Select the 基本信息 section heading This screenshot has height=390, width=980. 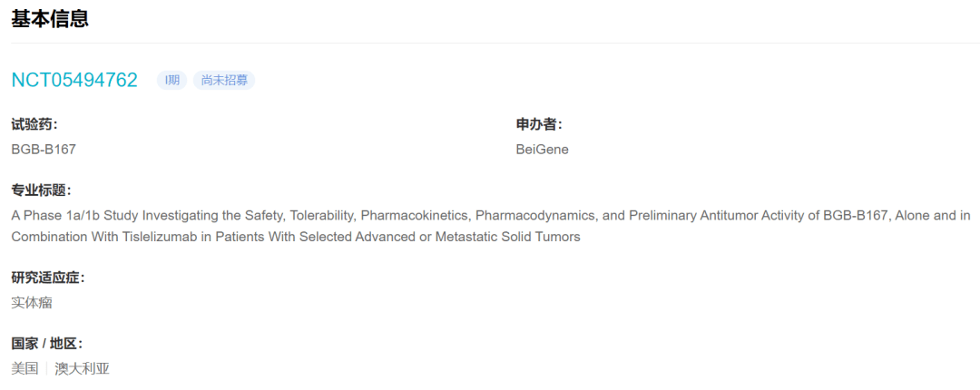pyautogui.click(x=50, y=18)
